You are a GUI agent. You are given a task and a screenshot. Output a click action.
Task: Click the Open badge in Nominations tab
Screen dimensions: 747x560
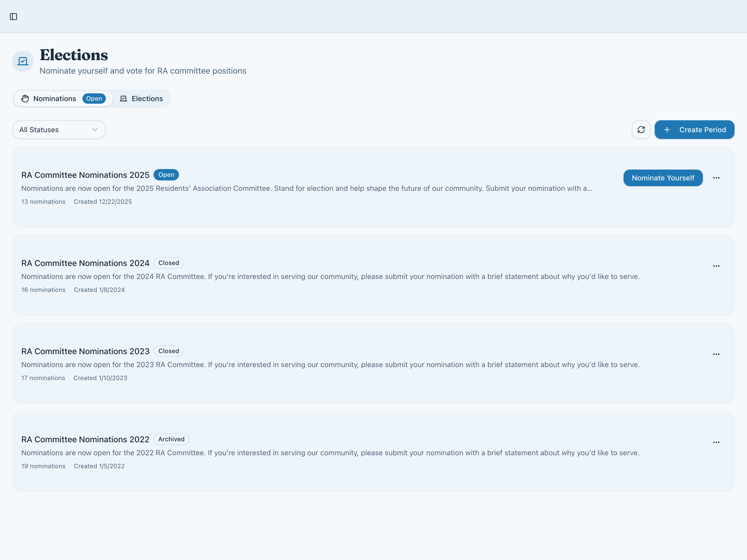(x=94, y=99)
